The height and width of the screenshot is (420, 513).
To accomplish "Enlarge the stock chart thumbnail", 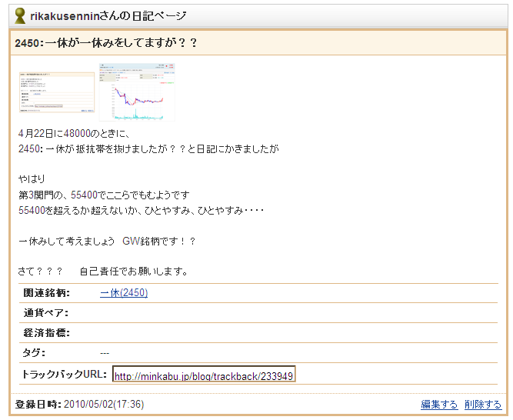I will click(x=137, y=92).
